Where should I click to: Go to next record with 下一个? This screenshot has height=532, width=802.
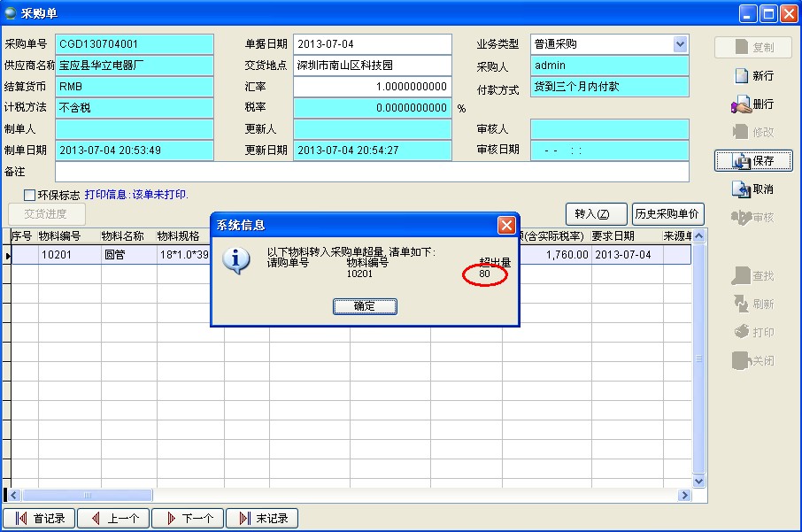[x=188, y=519]
